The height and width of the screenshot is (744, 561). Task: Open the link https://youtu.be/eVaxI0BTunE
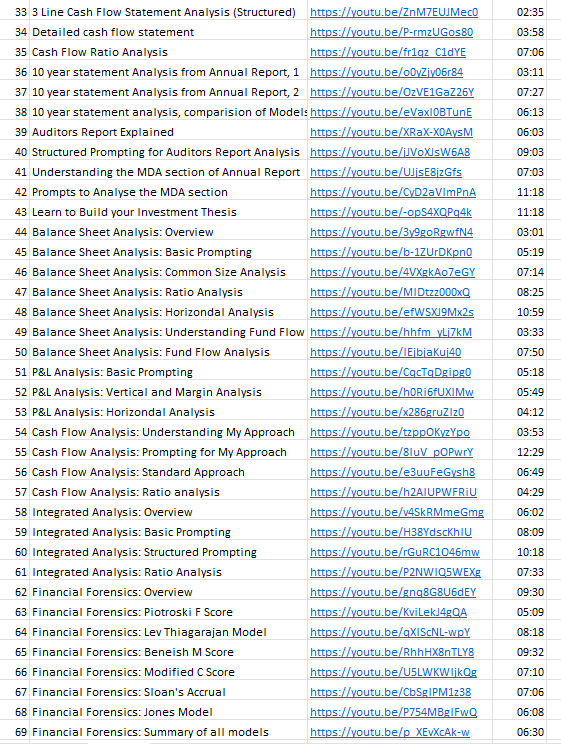391,112
